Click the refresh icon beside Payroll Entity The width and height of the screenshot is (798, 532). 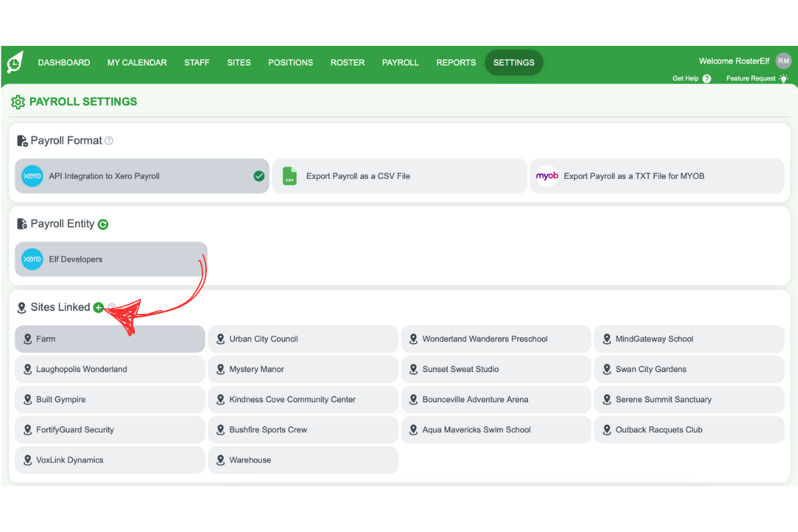(103, 224)
